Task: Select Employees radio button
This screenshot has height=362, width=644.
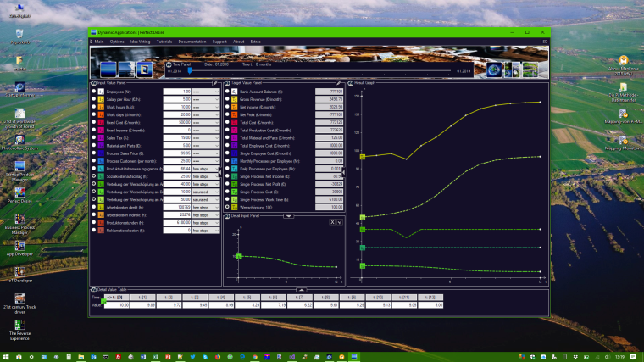Action: tap(94, 92)
